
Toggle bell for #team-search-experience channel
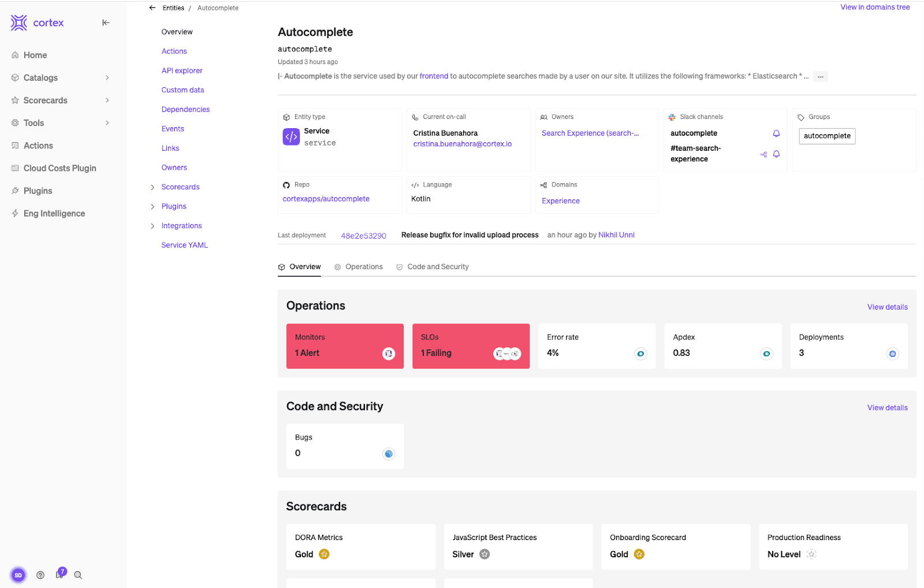(x=776, y=154)
